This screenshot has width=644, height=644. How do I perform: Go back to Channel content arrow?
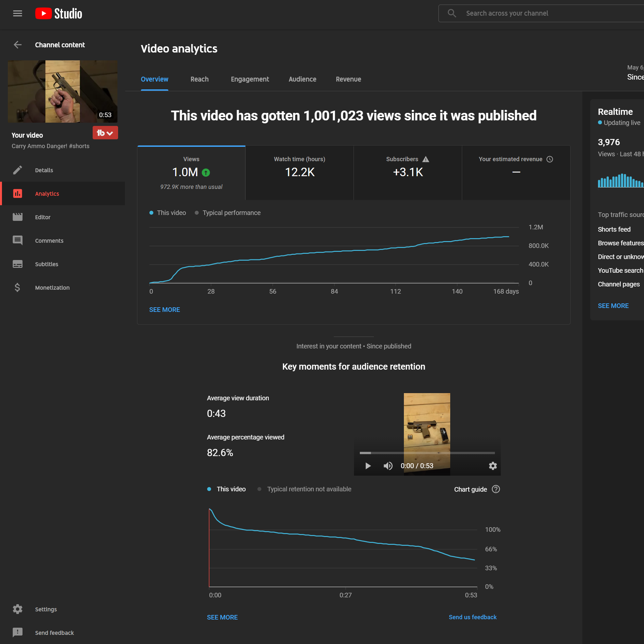17,45
